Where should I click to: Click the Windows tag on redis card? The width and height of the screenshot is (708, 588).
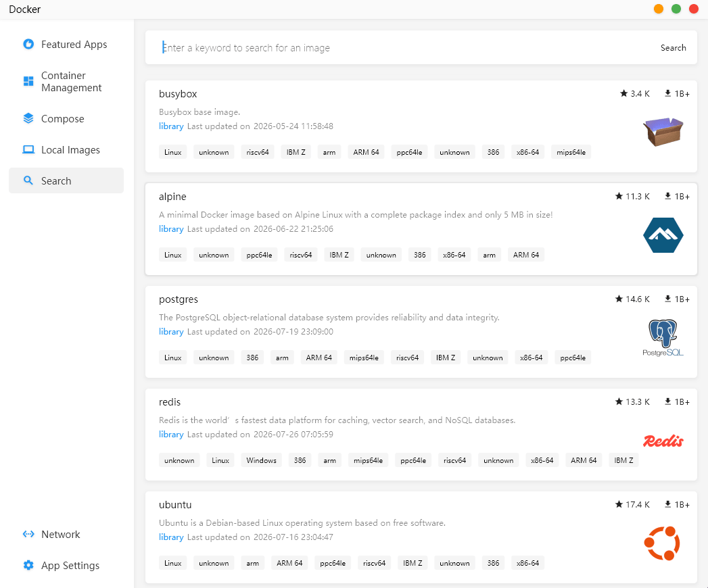point(262,460)
